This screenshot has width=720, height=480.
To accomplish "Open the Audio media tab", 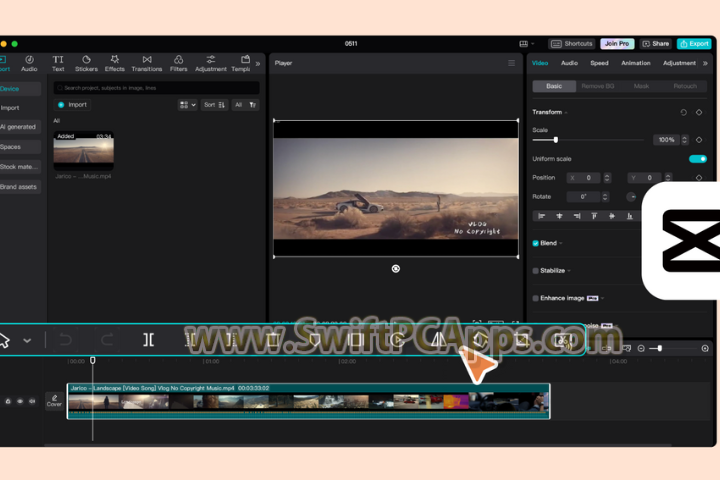I will [x=29, y=63].
